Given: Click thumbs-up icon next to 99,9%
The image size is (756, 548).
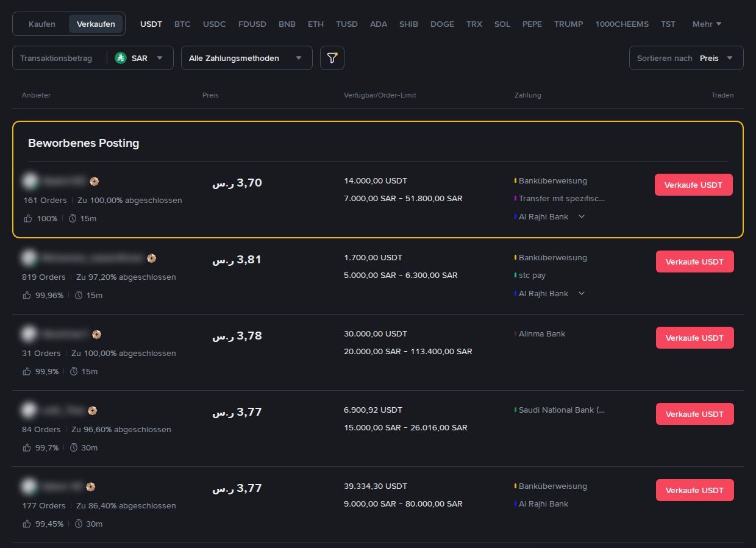Looking at the screenshot, I should click(x=26, y=371).
